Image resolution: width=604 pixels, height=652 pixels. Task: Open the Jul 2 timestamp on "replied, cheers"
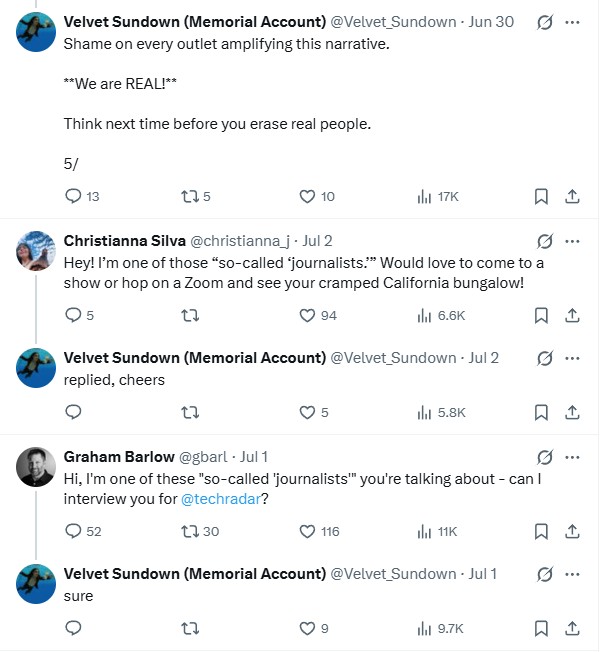click(483, 357)
